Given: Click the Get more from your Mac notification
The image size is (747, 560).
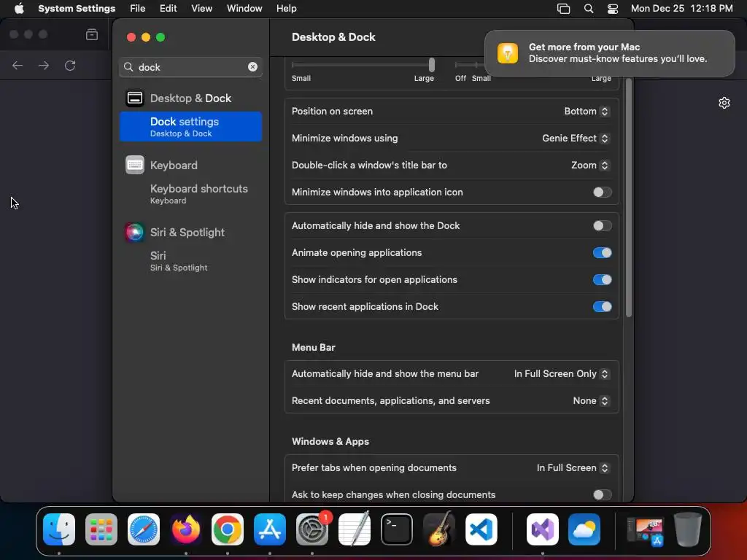Looking at the screenshot, I should [609, 52].
